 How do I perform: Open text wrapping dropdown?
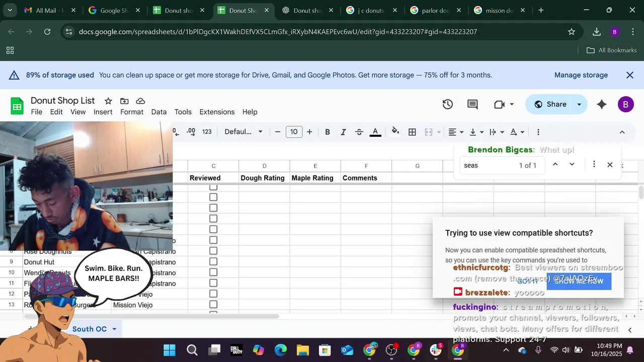click(x=497, y=132)
